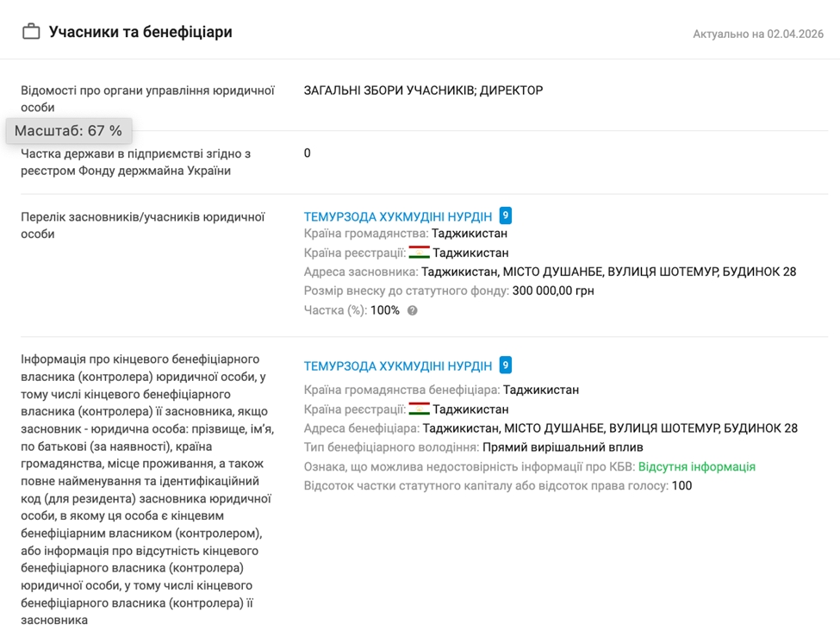
Task: Click the Tajikistan flag in the founder section
Action: [420, 253]
